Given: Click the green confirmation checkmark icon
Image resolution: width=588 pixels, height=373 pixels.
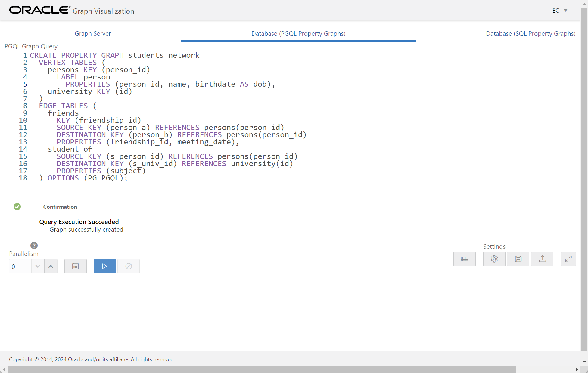Looking at the screenshot, I should coord(17,207).
